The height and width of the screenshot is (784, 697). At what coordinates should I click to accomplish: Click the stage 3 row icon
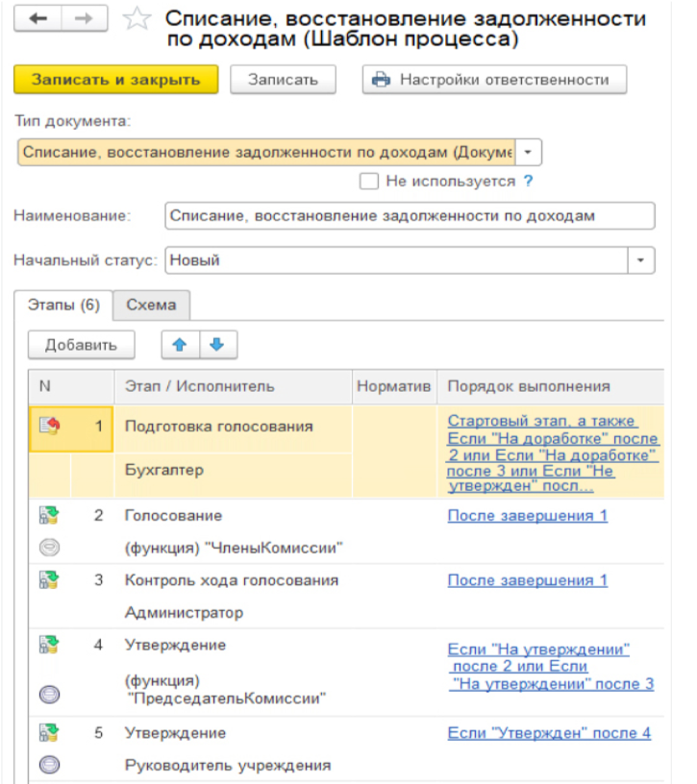point(49,580)
